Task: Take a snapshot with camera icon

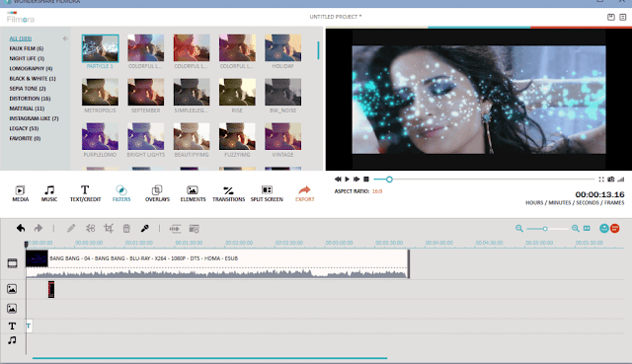Action: (x=611, y=180)
